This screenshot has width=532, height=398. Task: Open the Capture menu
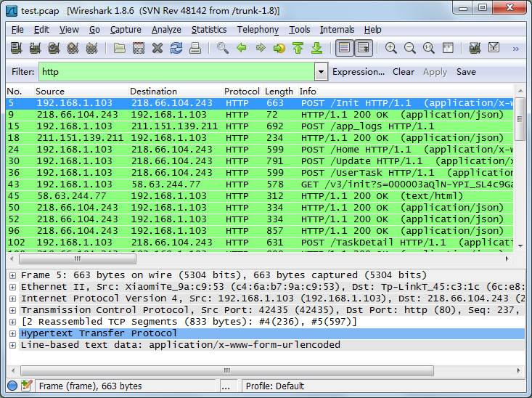(x=126, y=30)
